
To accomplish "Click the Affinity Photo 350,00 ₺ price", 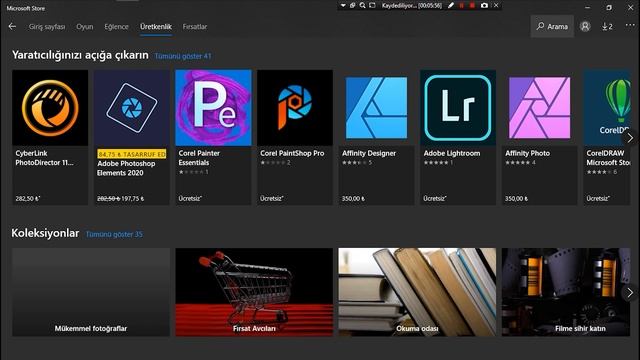I will tap(516, 198).
